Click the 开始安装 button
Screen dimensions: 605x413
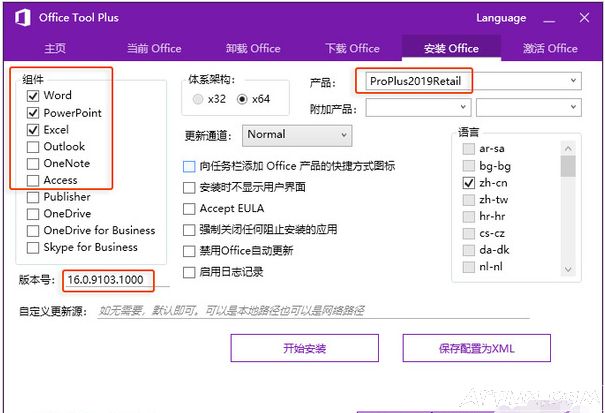(x=304, y=348)
